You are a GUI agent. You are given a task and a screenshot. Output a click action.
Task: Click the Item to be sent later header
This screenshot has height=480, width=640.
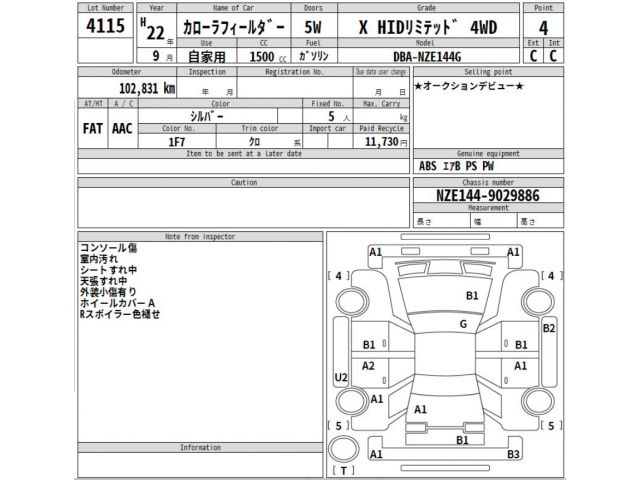click(x=244, y=153)
